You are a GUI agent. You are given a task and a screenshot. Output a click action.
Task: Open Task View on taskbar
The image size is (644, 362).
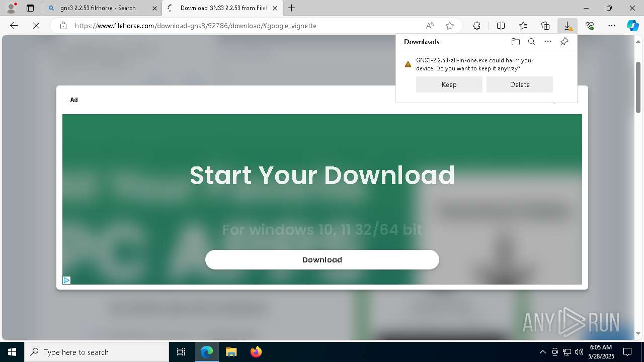coord(181,352)
